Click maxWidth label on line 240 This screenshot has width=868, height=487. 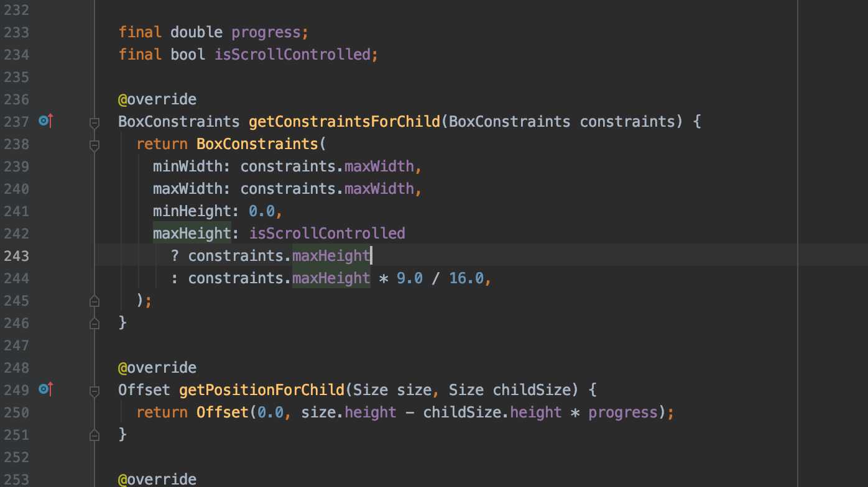188,189
